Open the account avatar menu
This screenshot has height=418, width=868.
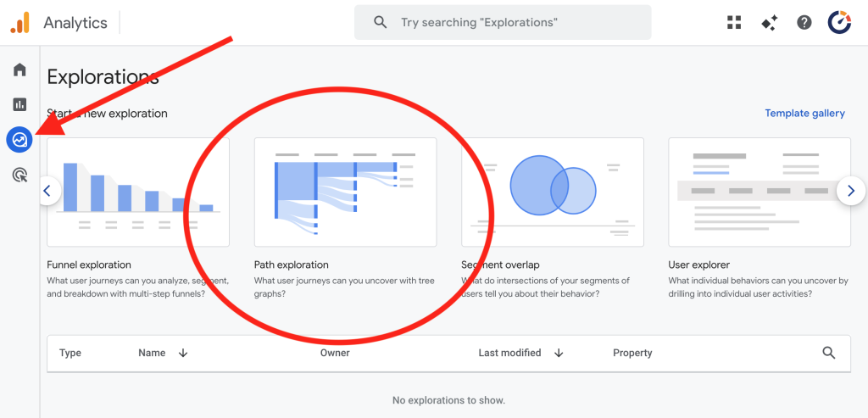(839, 23)
